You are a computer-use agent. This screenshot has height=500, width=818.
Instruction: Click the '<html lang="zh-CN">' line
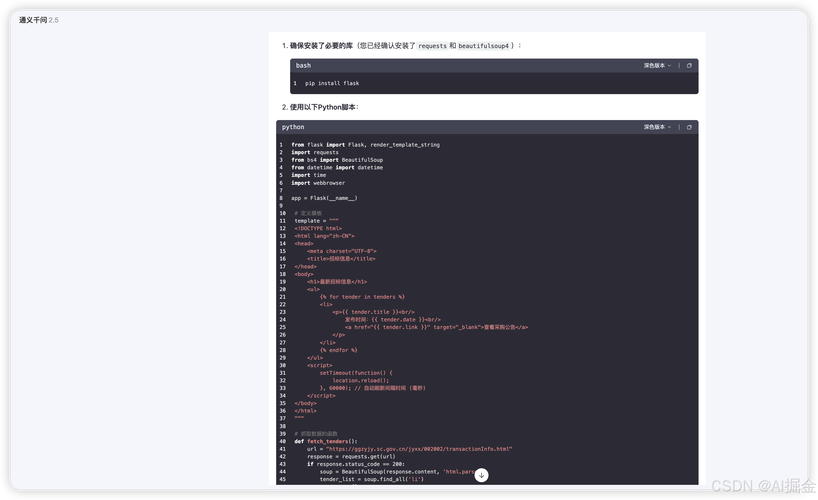coord(324,236)
